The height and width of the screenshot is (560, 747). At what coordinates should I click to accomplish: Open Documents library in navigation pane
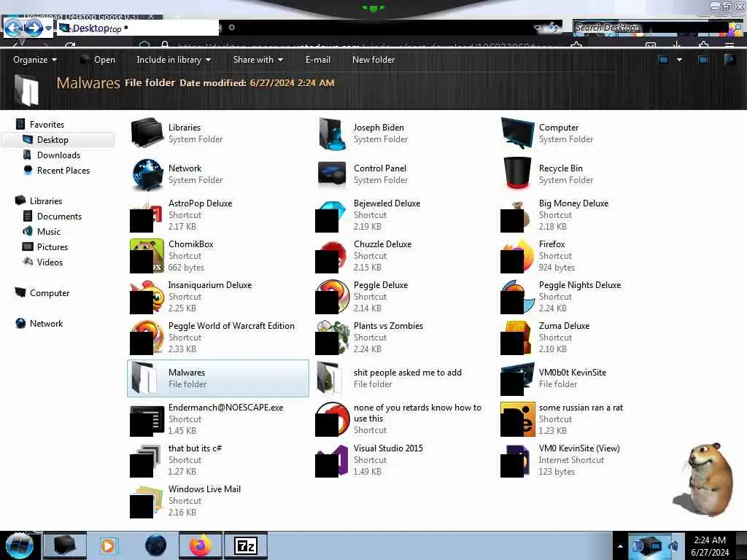click(59, 216)
